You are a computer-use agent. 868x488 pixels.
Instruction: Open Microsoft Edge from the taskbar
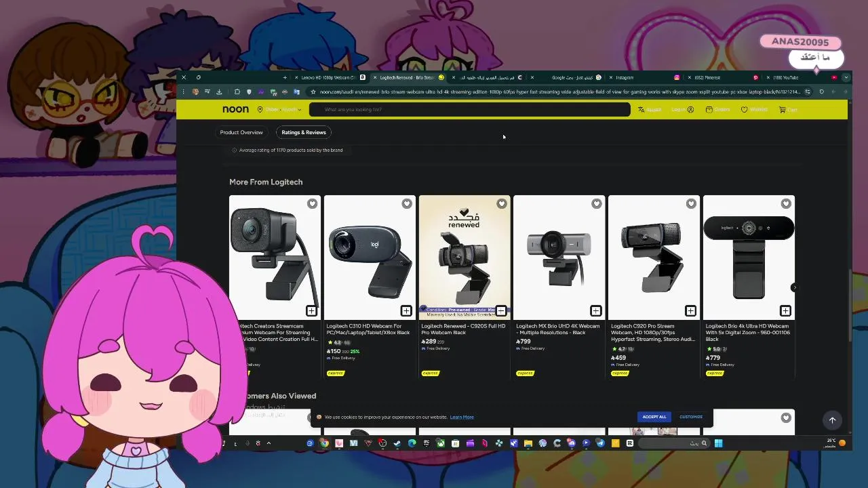click(412, 443)
